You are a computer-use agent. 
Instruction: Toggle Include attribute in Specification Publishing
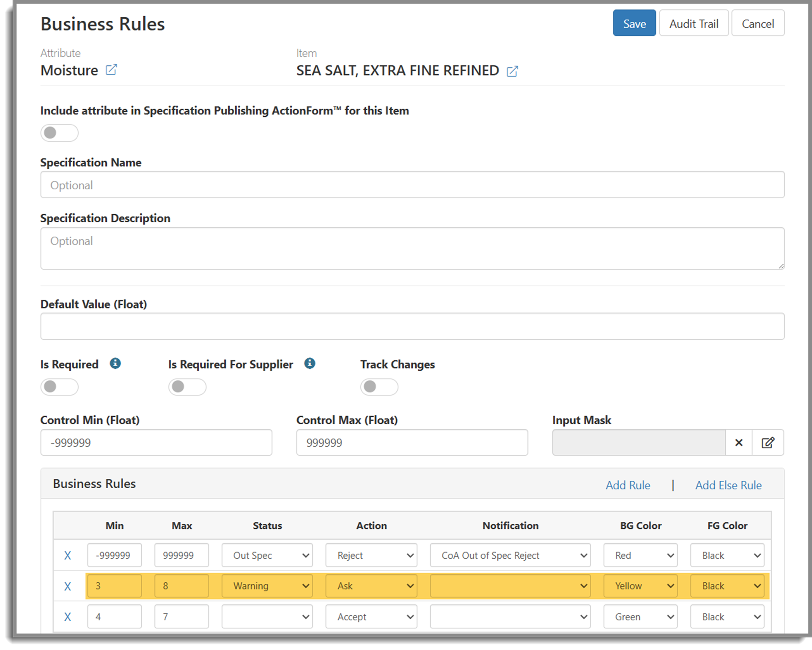pos(59,133)
